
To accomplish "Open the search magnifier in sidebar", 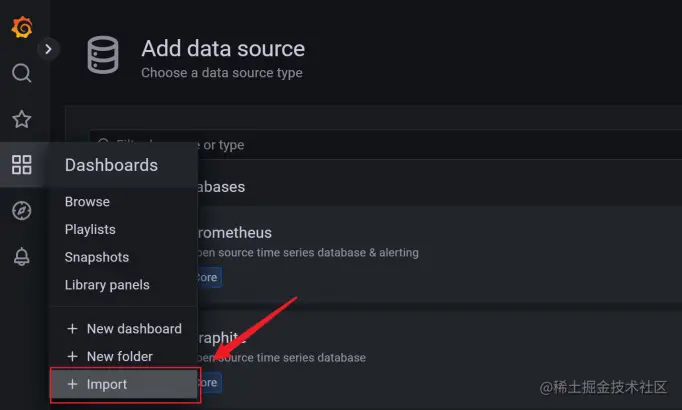I will click(x=21, y=73).
